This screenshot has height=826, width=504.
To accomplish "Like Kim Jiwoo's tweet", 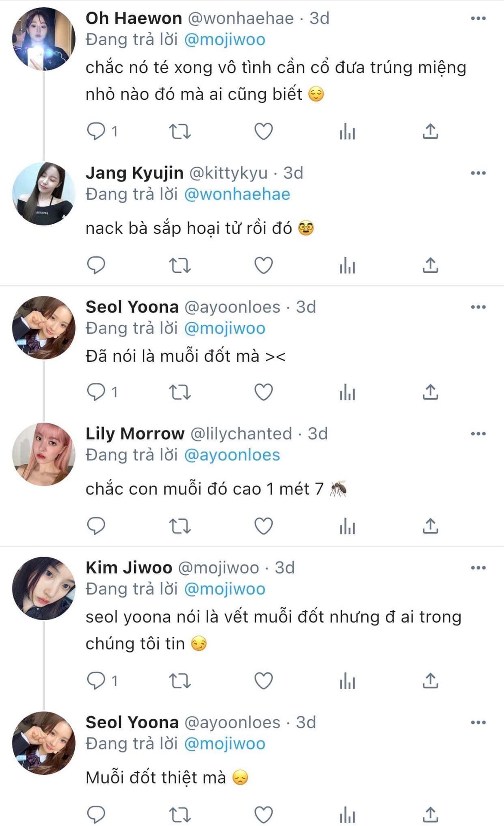I will tap(264, 681).
